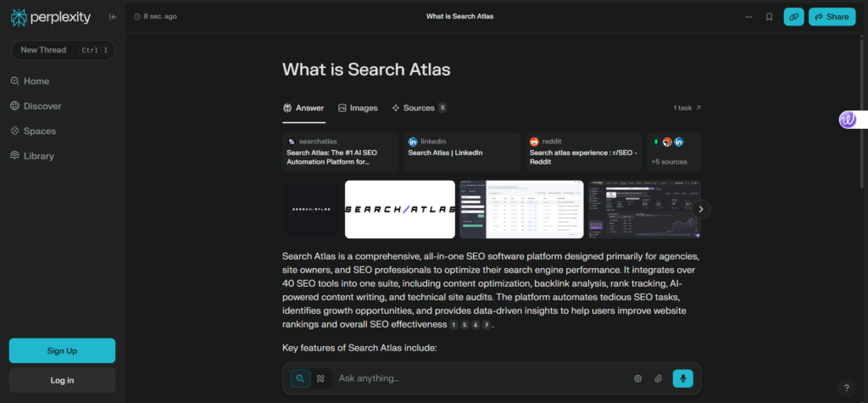This screenshot has height=403, width=868.
Task: Start voice input with the microphone button
Action: pos(682,378)
